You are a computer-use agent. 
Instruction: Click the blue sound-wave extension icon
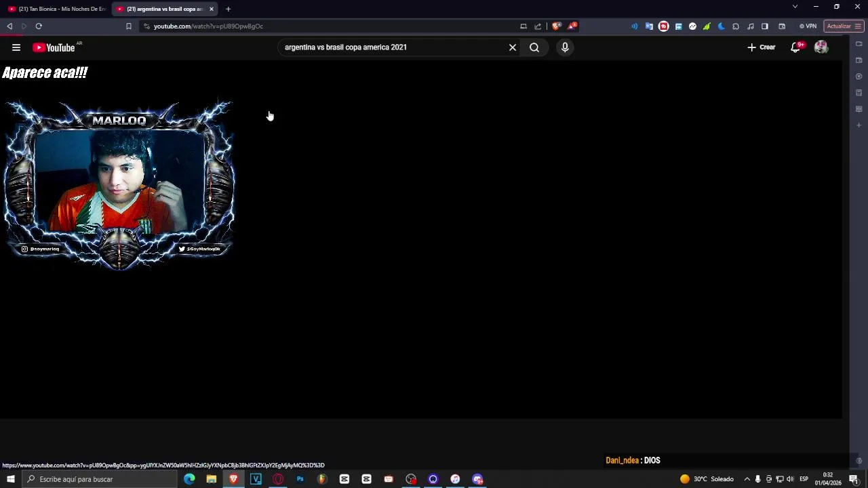coord(635,26)
